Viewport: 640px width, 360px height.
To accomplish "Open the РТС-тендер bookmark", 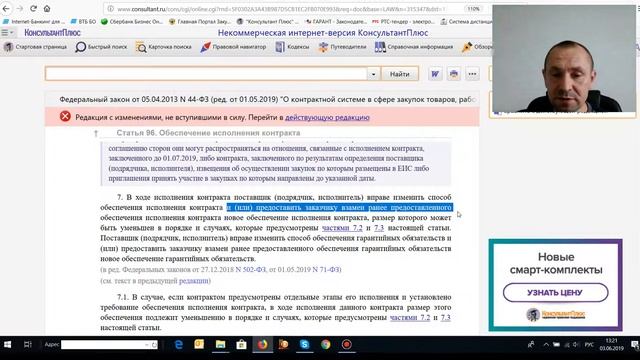I will coord(403,21).
